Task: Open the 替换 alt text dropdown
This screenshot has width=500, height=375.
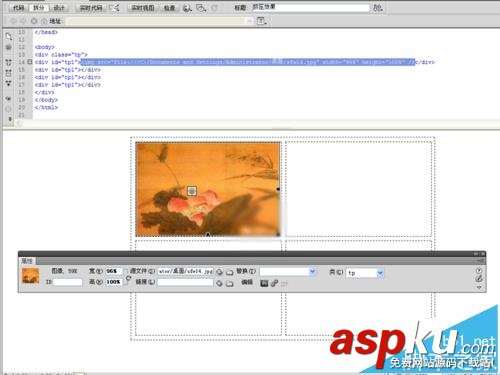Action: (x=312, y=272)
